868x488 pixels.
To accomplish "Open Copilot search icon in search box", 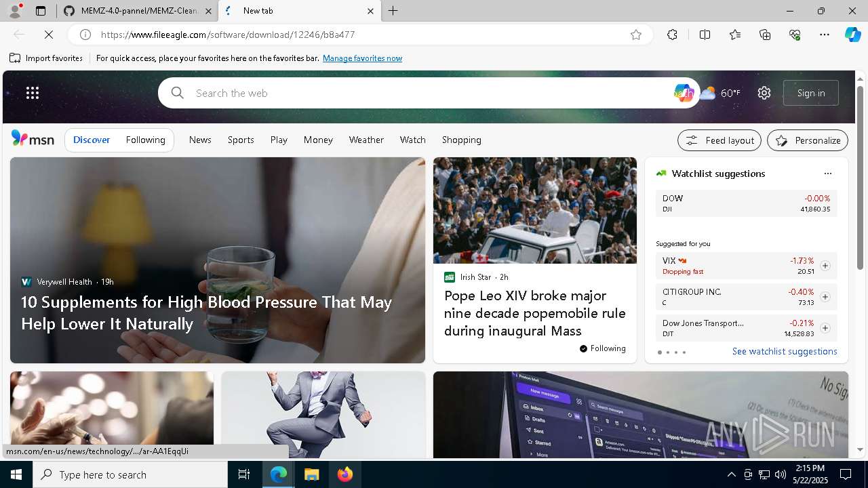I will [684, 93].
